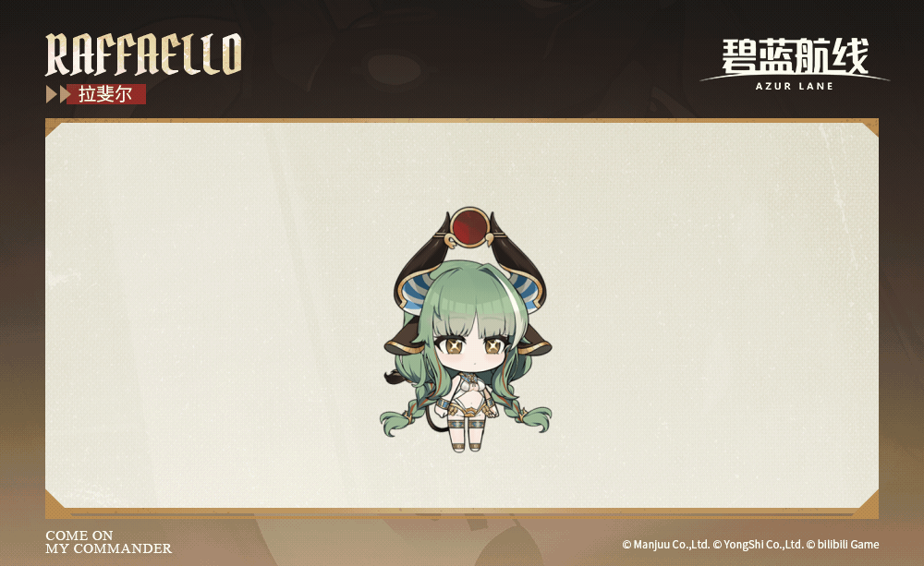
Task: Click the bilibili Game copyright text
Action: click(842, 545)
